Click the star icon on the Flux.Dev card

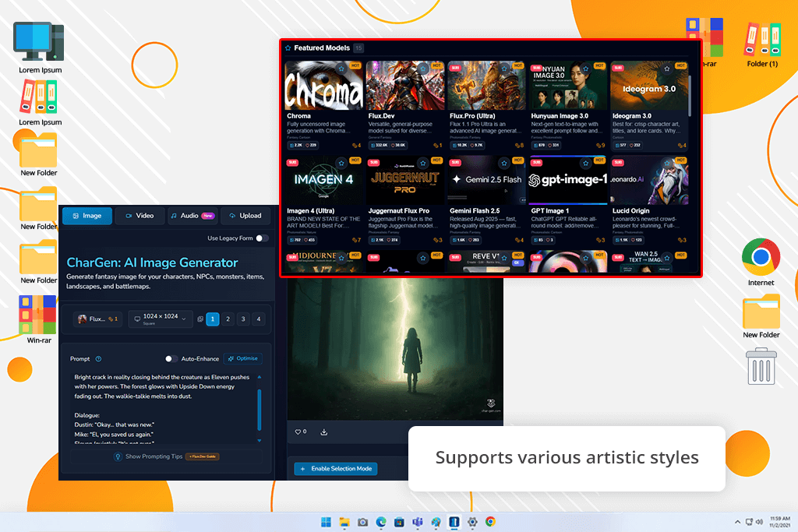point(422,70)
